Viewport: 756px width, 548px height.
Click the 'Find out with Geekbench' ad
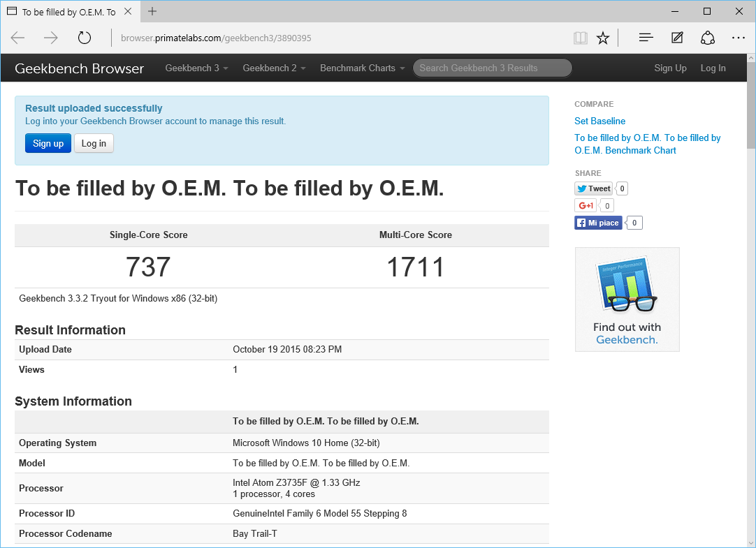(x=627, y=299)
